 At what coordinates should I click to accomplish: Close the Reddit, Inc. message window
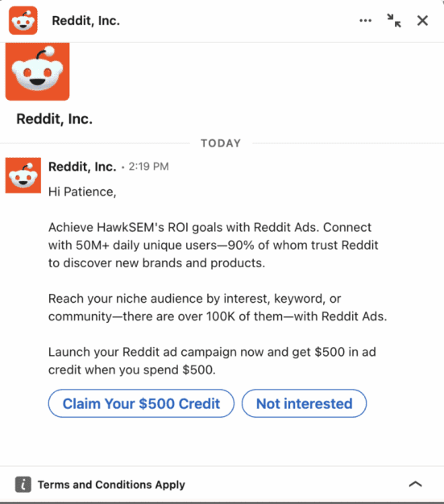(422, 21)
